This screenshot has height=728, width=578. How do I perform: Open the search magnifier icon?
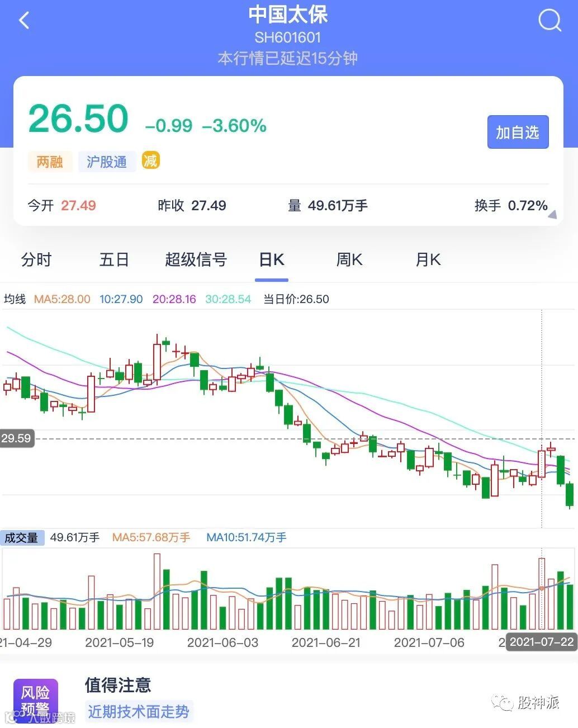coord(549,21)
